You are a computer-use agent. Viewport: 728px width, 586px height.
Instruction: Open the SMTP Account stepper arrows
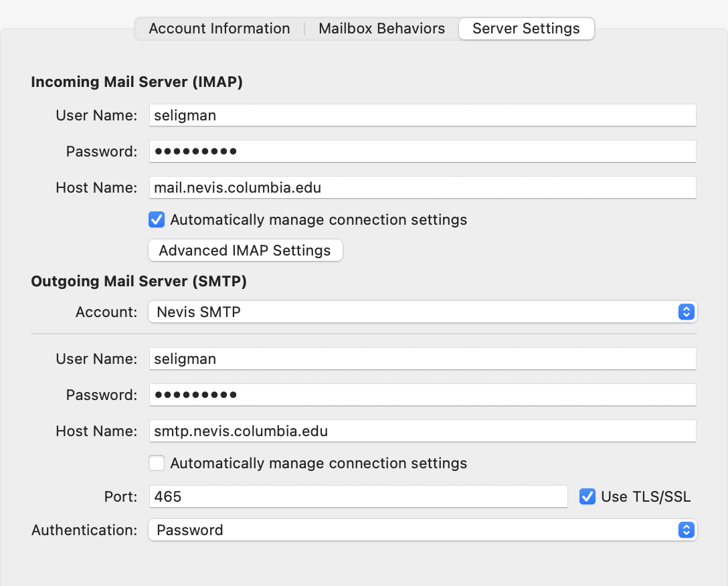pos(686,312)
